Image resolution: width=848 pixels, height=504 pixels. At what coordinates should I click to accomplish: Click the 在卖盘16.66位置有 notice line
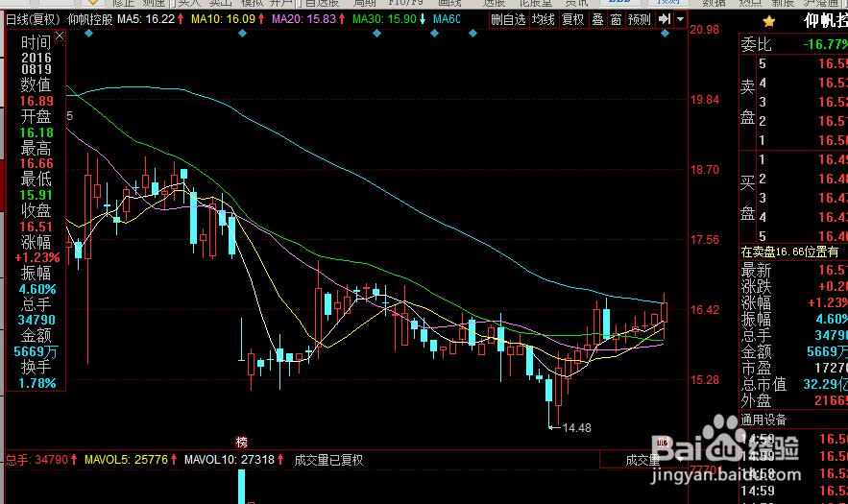[789, 252]
